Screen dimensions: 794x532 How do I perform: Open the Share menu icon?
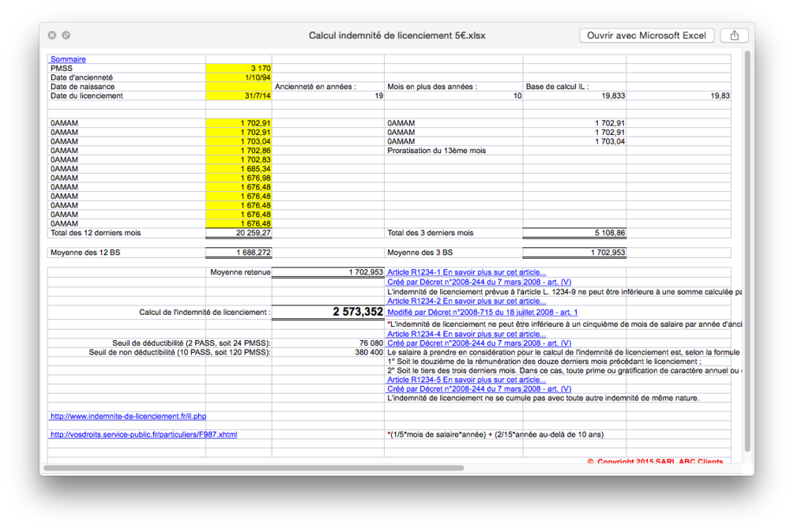point(734,35)
